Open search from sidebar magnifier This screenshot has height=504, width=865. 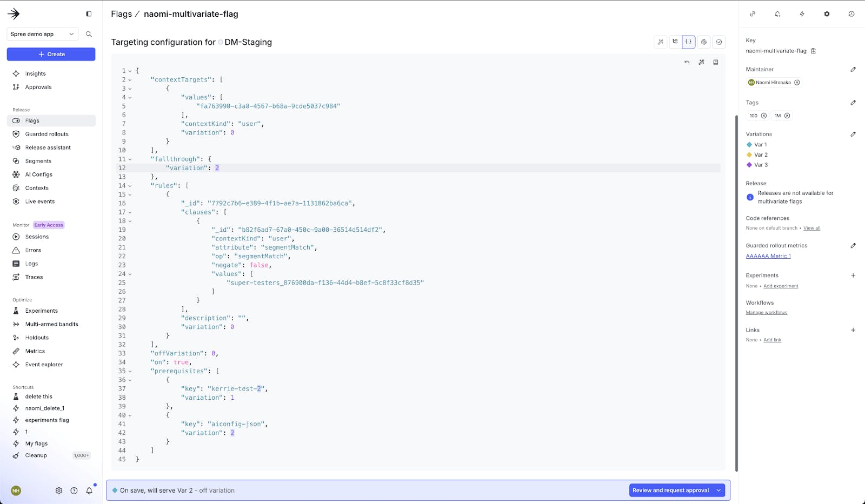(x=89, y=34)
